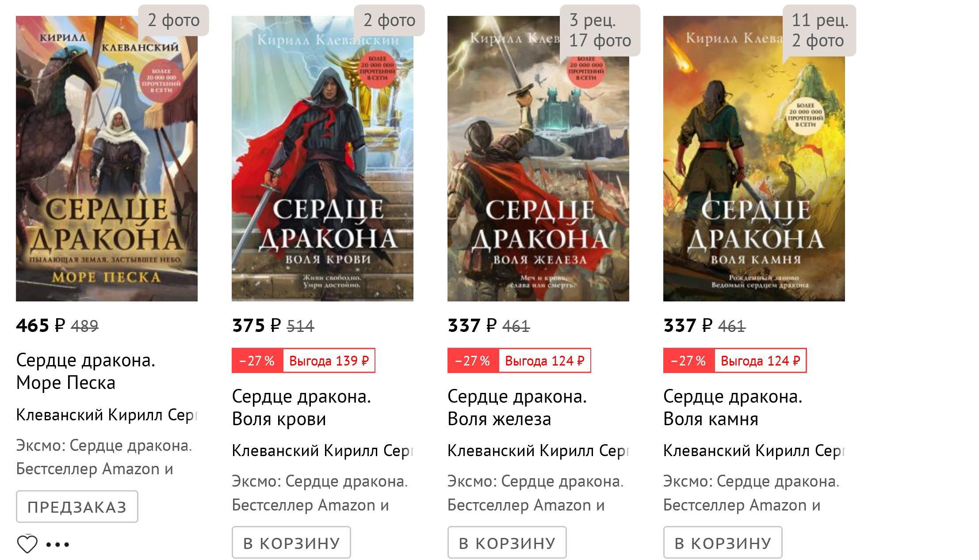Open author Клеванский Кирилл under Море Песка

(x=107, y=415)
